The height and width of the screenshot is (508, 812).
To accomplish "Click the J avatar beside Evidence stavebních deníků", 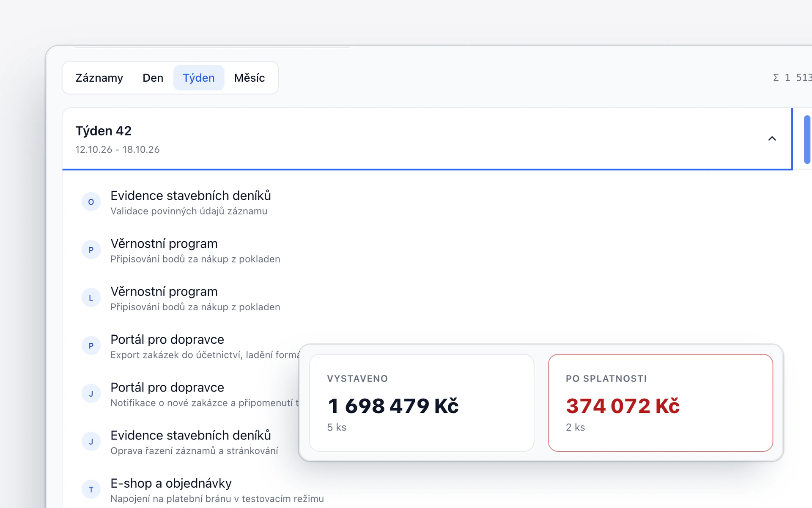I will 91,442.
